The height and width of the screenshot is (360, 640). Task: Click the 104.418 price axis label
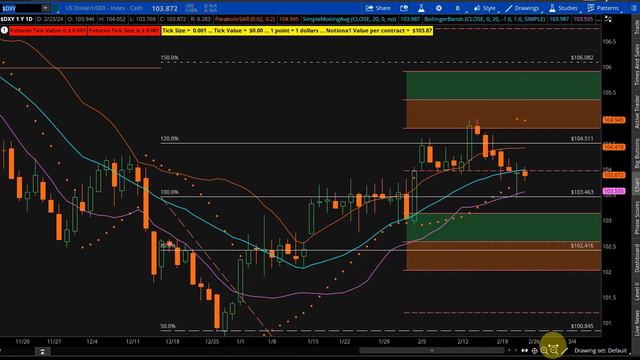click(x=614, y=147)
